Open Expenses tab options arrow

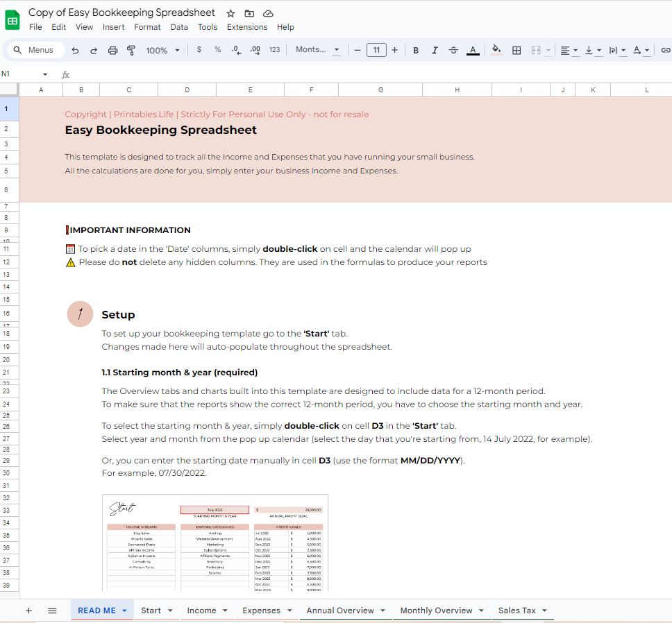[289, 611]
